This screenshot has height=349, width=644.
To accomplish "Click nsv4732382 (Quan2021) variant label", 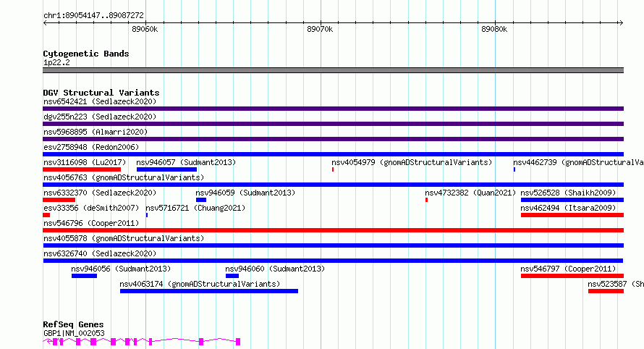I will point(470,193).
